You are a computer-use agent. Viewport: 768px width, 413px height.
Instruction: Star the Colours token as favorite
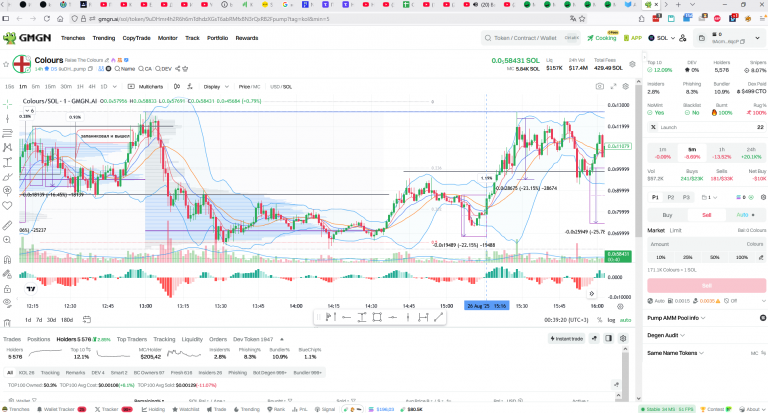pyautogui.click(x=6, y=64)
